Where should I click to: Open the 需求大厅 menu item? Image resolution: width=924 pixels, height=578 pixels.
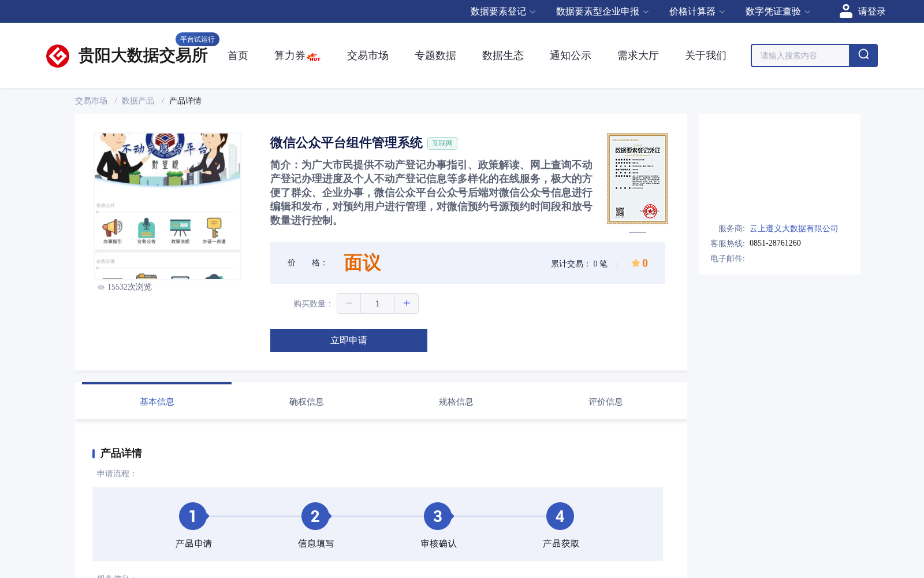point(638,55)
